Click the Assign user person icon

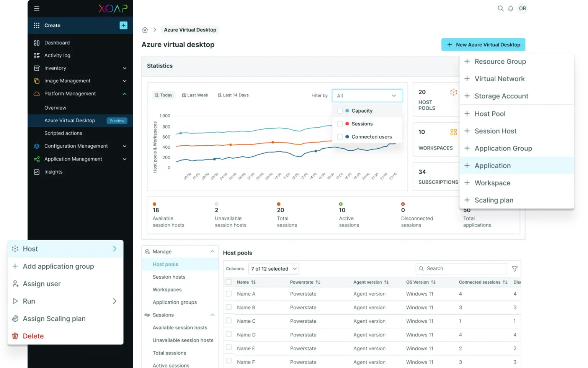[x=15, y=284]
